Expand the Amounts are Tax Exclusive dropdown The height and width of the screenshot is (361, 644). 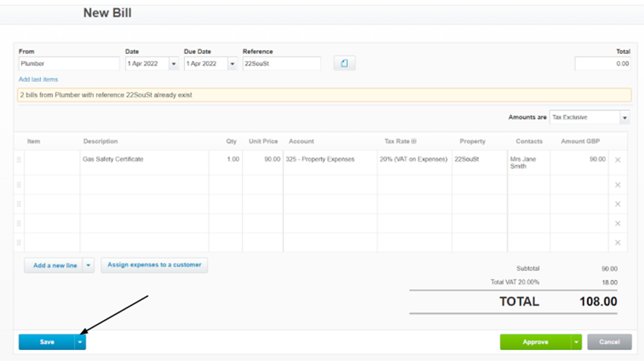624,118
